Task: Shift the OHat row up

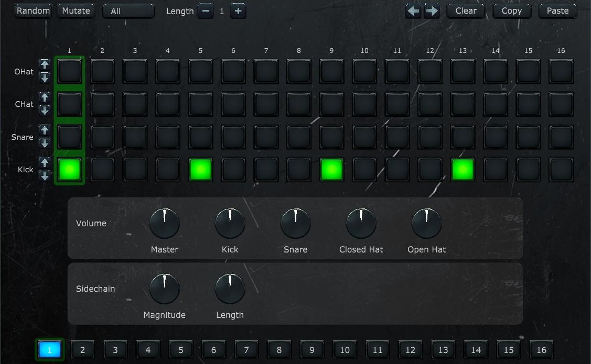Action: tap(46, 65)
